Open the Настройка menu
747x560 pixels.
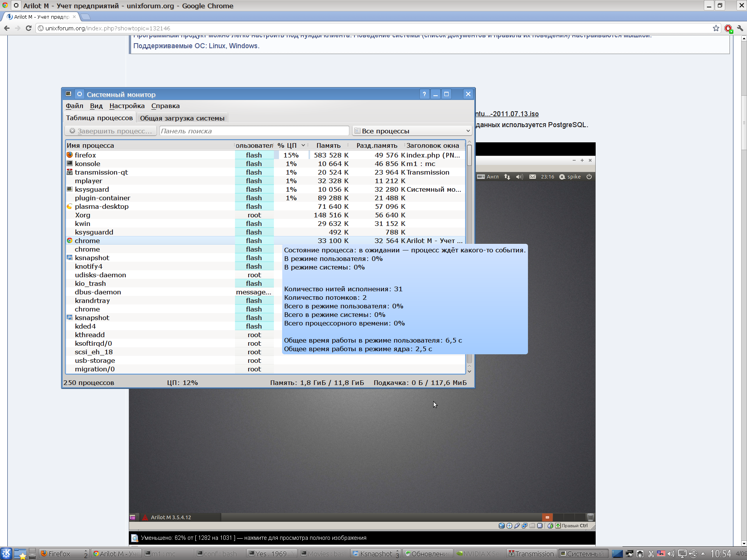127,106
